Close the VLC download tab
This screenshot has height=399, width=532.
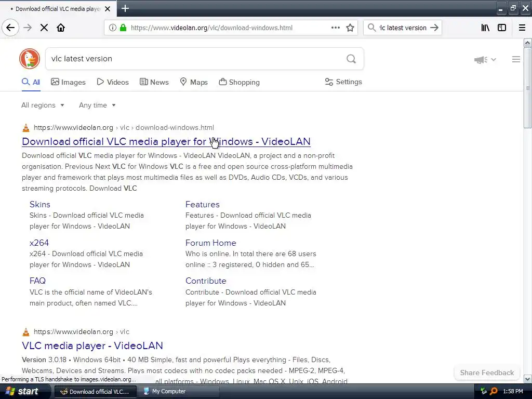(x=108, y=9)
